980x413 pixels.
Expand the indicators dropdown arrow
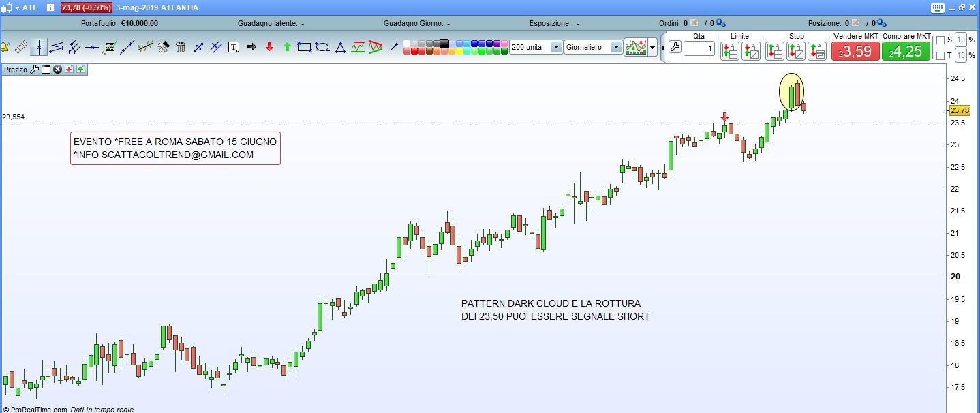tap(653, 47)
